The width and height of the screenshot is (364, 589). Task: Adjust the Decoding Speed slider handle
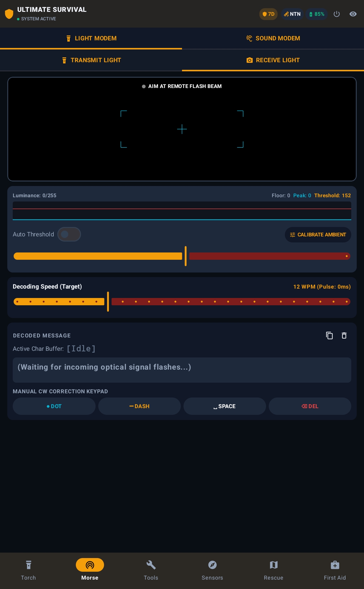coord(108,302)
